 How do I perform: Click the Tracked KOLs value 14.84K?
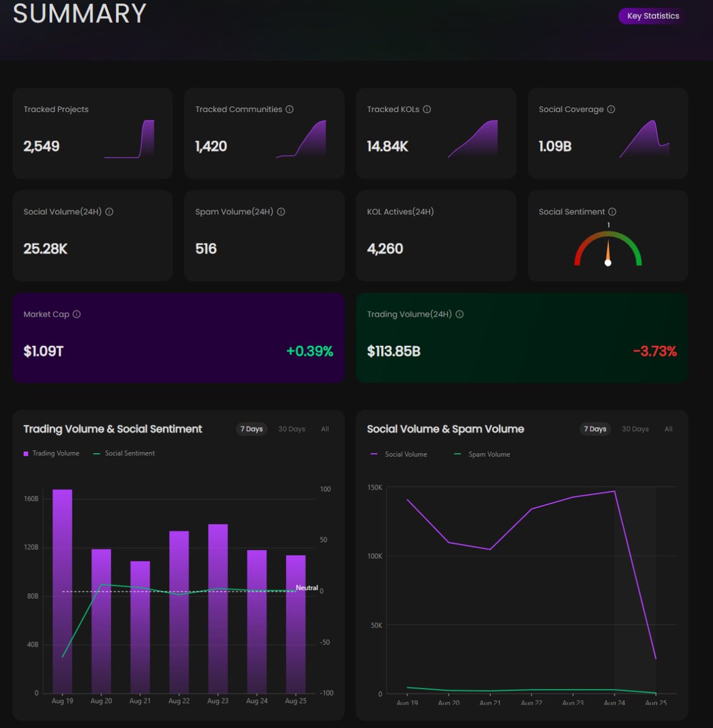pos(388,146)
